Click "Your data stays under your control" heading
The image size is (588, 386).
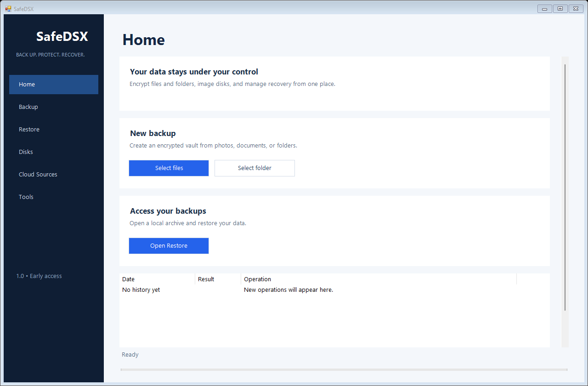point(194,72)
